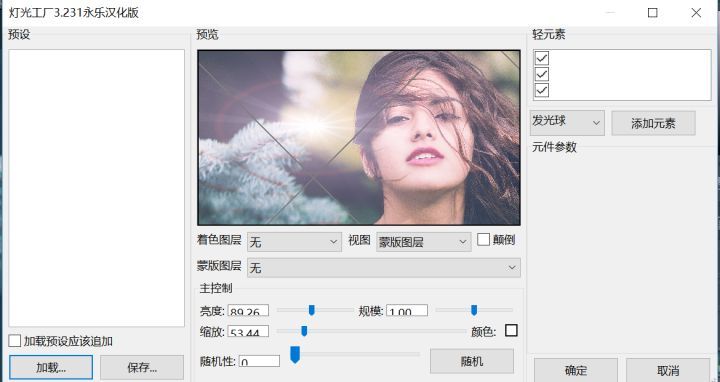Screen dimensions: 720x382
Task: Confirm with the 确定 button
Action: [x=576, y=370]
